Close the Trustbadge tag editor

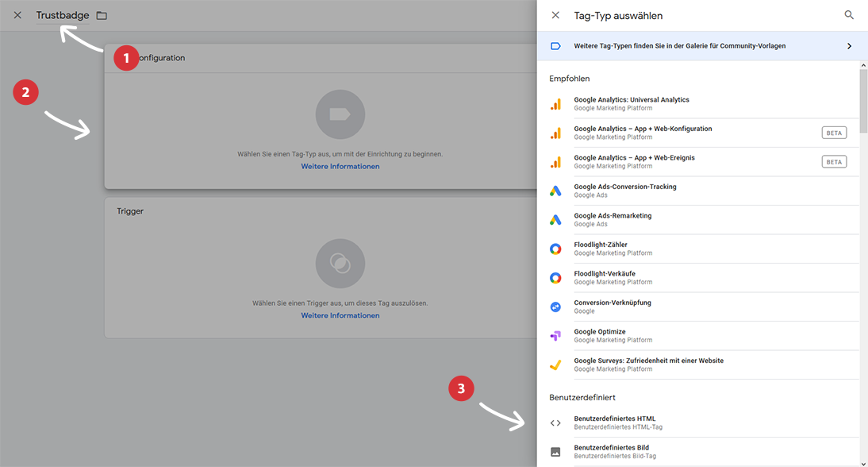click(x=17, y=15)
